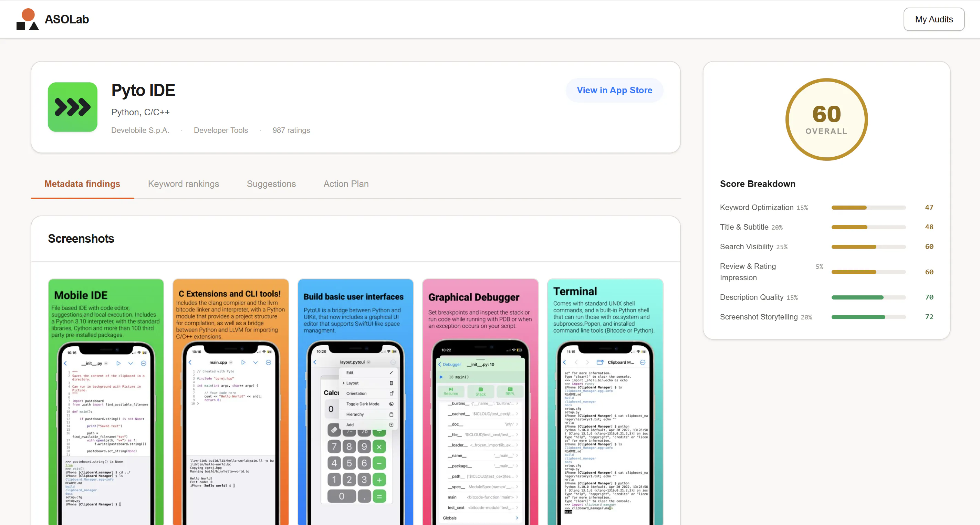Click the Review & Rating Impression score bar

[x=868, y=272]
